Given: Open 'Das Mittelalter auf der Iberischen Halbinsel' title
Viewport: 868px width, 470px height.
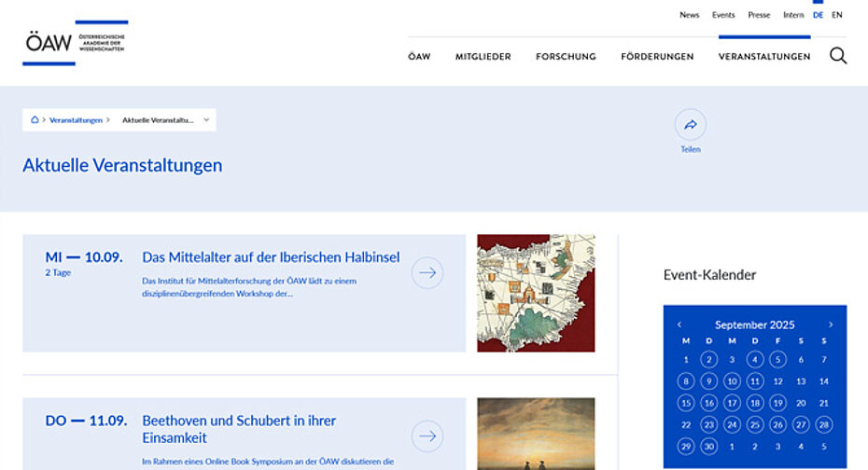Looking at the screenshot, I should [x=271, y=257].
